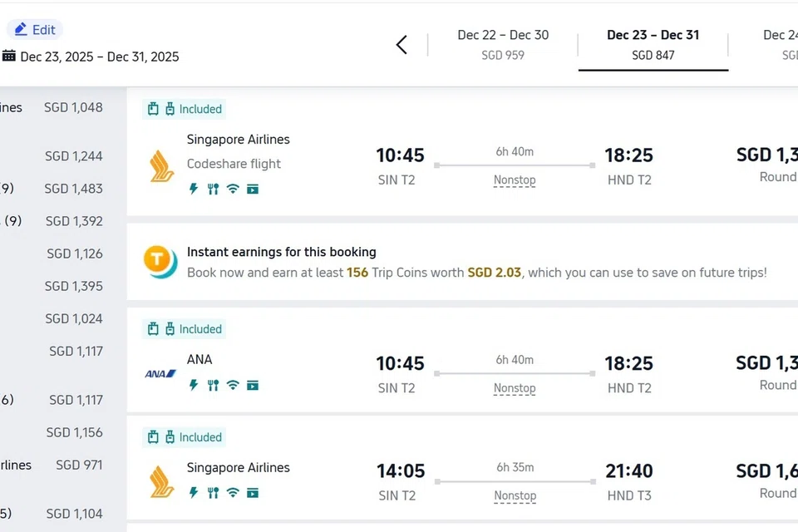Click the Edit search button

35,30
